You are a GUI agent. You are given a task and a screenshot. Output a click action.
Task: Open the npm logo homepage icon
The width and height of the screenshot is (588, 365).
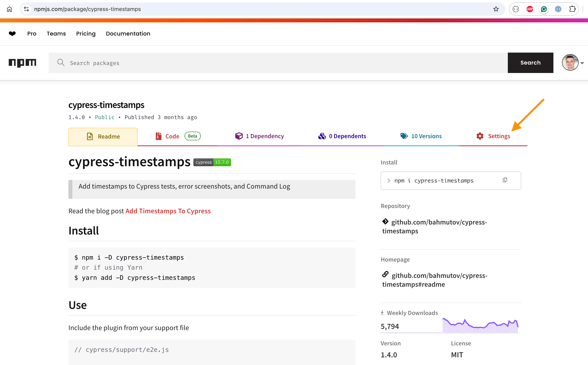pyautogui.click(x=22, y=63)
